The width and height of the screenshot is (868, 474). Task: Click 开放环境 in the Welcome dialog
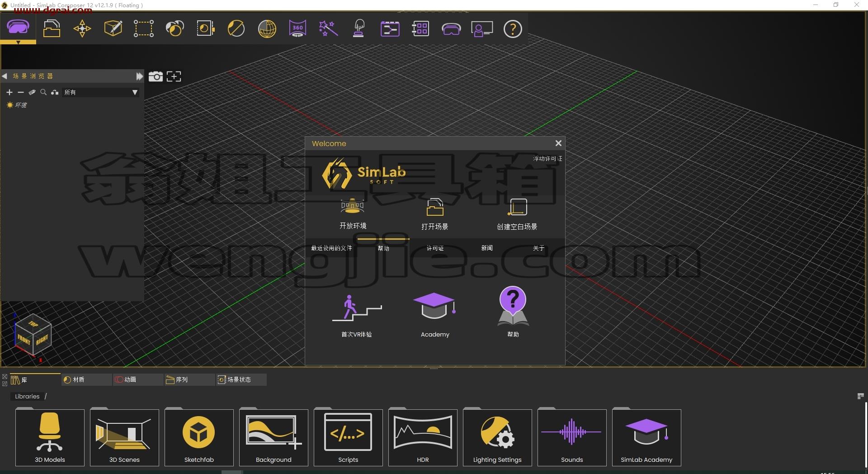coord(353,213)
